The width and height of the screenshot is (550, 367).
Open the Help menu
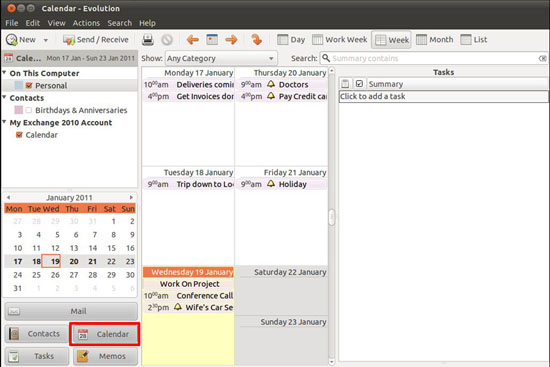tap(147, 23)
